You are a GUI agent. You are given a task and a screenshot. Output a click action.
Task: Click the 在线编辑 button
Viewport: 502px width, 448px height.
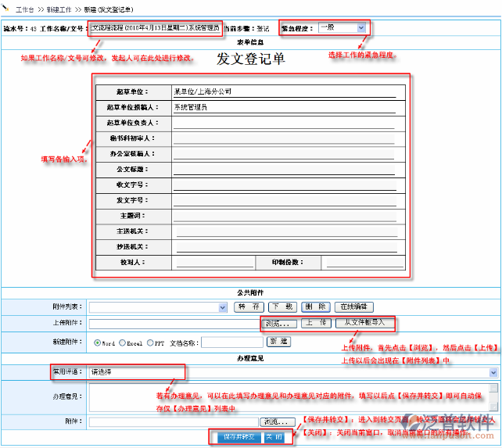[x=353, y=306]
